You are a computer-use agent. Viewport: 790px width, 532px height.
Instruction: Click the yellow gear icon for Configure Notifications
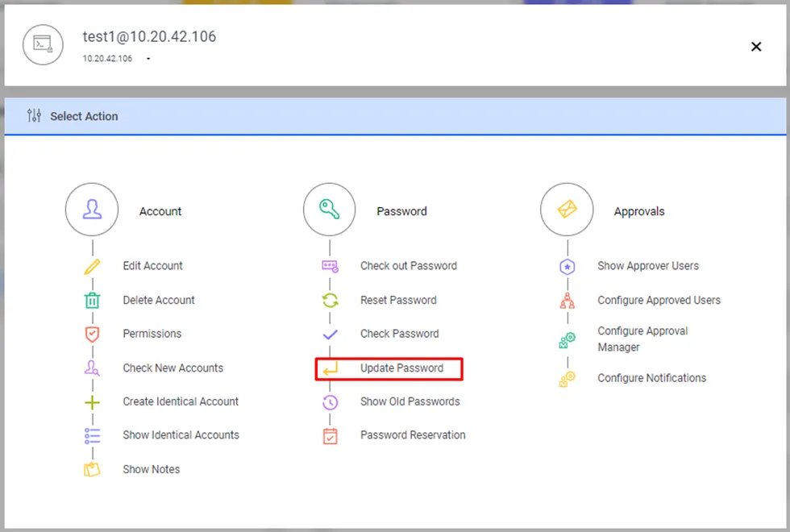tap(568, 379)
